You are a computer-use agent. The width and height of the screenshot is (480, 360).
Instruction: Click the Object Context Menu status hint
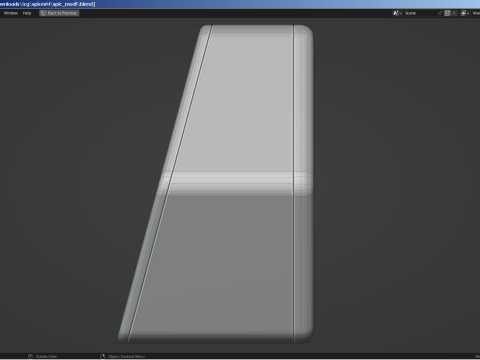pyautogui.click(x=123, y=356)
